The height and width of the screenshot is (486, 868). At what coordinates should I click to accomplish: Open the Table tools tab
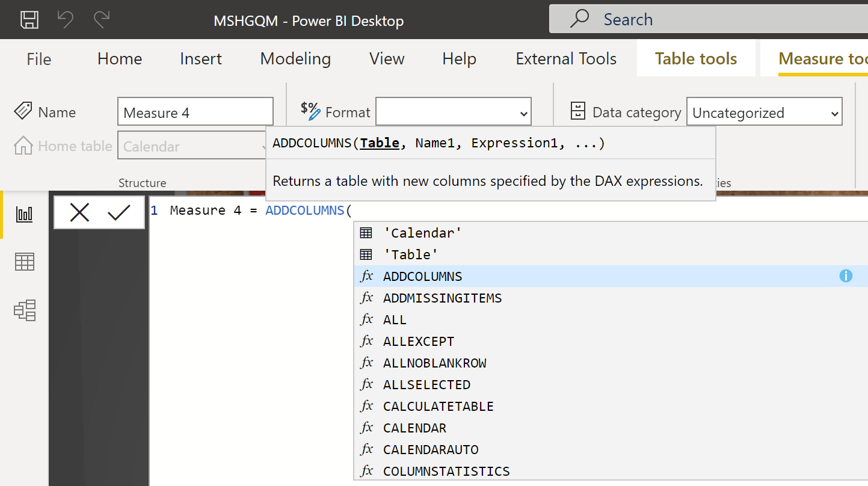pyautogui.click(x=696, y=58)
